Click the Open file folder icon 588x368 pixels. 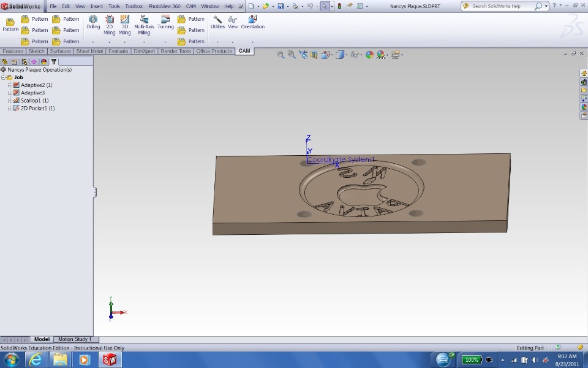tap(266, 6)
